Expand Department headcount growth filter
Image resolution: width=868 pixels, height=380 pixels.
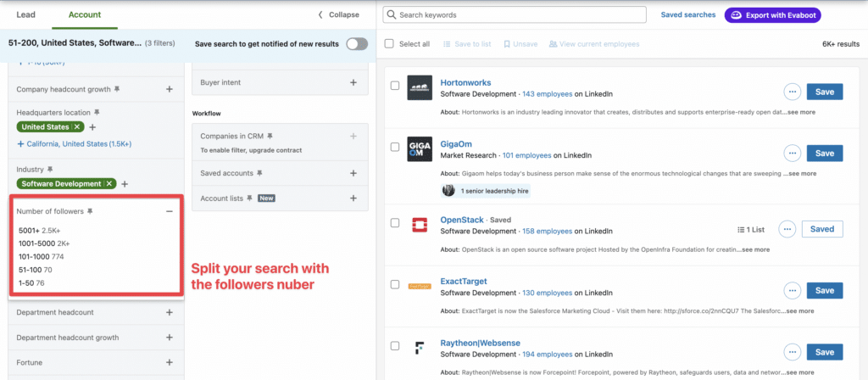click(x=170, y=338)
